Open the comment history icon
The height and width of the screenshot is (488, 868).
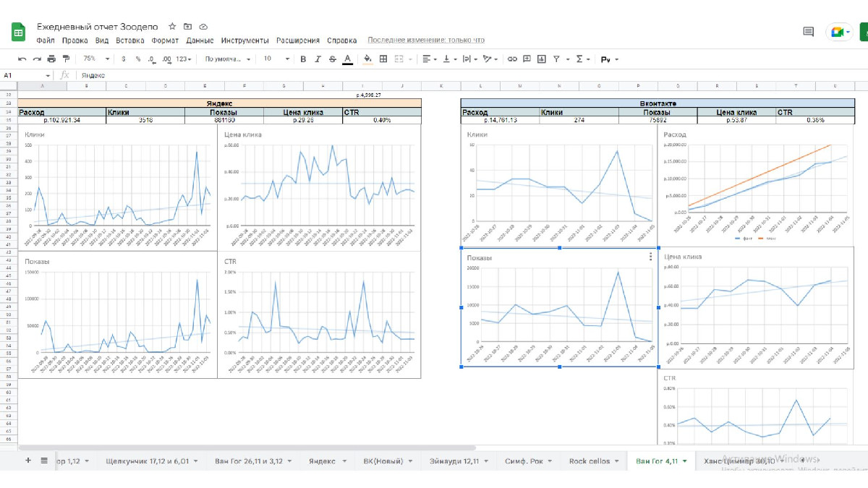pos(809,32)
